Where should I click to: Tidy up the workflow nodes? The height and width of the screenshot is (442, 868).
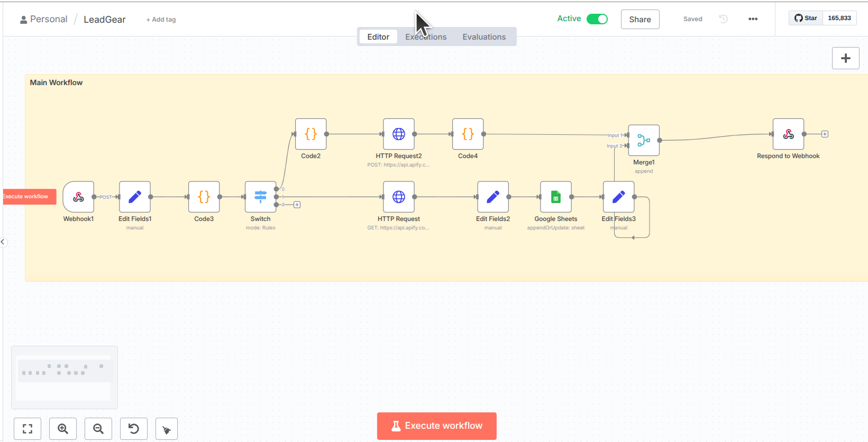click(167, 429)
